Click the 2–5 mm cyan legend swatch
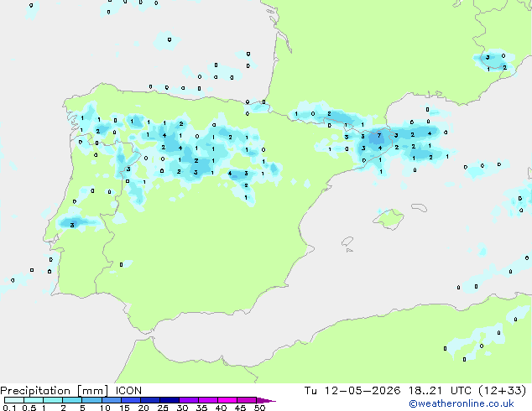The height and width of the screenshot is (411, 532). click(x=72, y=400)
